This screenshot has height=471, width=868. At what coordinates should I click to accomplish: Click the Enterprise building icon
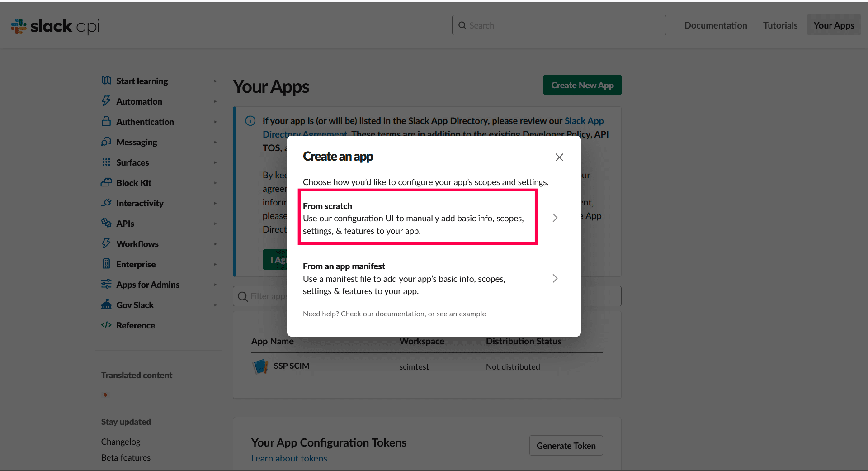(106, 264)
